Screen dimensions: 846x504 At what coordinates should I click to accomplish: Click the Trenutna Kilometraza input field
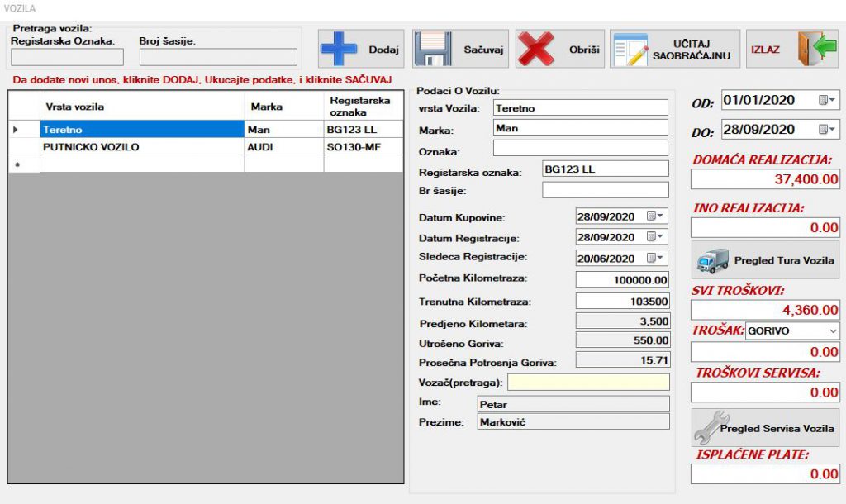click(622, 302)
